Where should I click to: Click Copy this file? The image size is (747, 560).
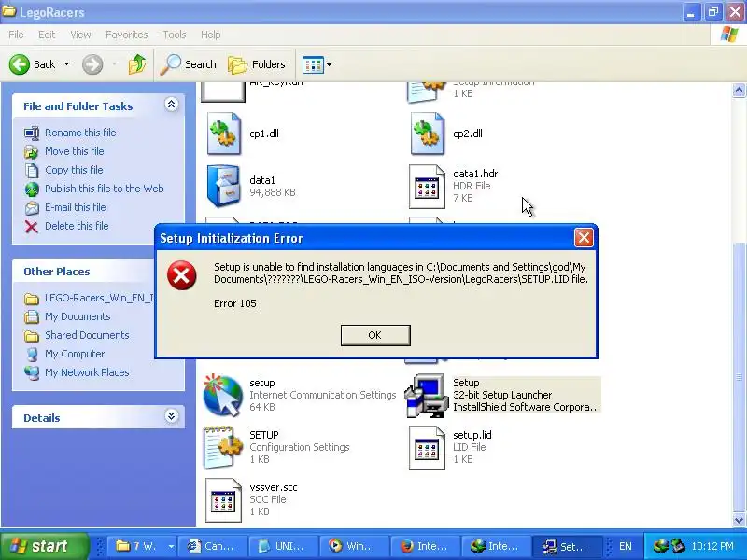74,170
